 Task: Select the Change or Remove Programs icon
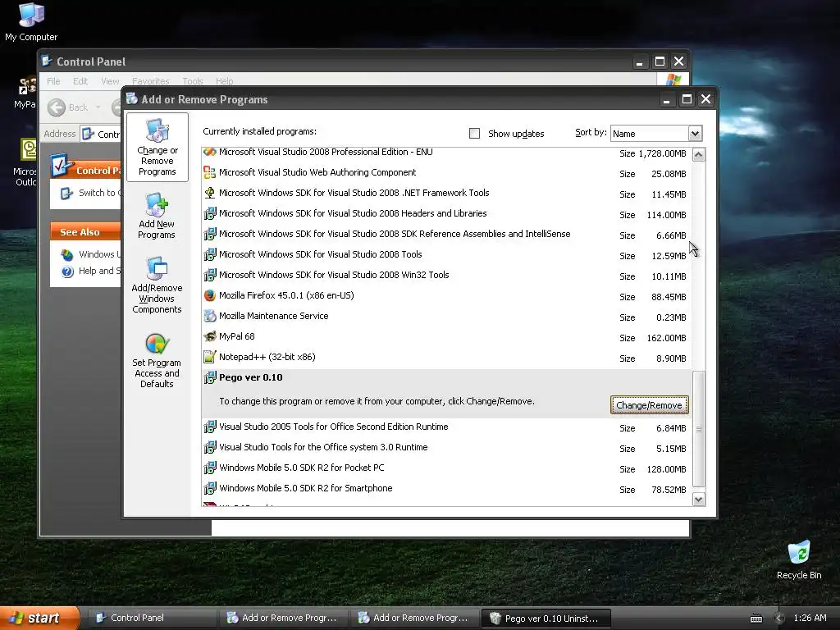pyautogui.click(x=157, y=148)
